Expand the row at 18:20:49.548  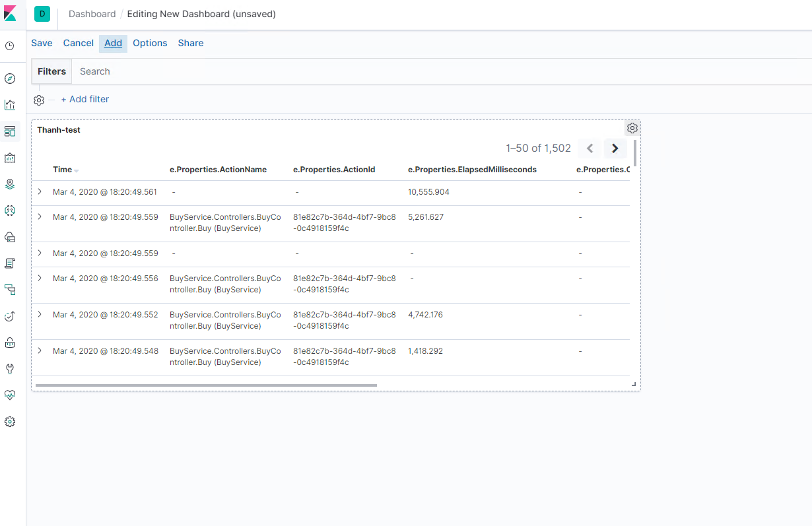[39, 350]
